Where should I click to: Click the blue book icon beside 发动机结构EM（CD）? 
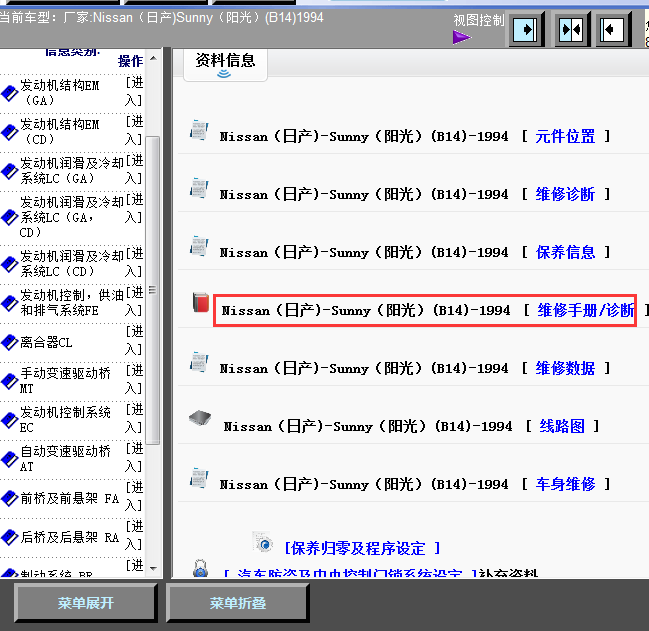(9, 132)
